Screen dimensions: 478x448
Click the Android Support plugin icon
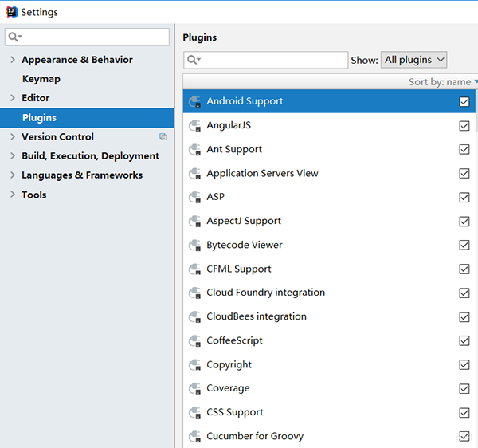coord(195,101)
